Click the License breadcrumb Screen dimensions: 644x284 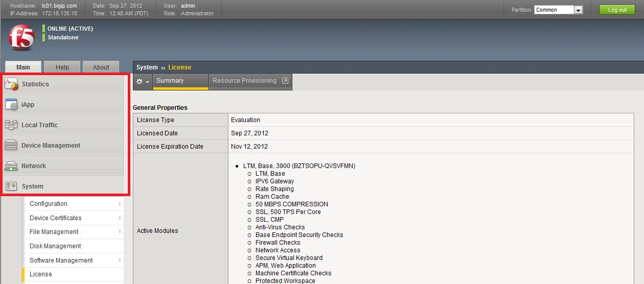click(x=179, y=67)
